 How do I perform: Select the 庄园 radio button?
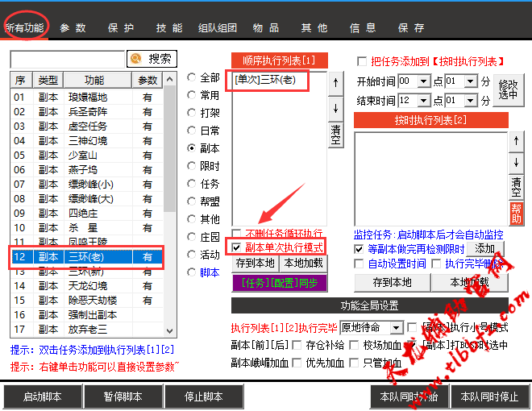[x=191, y=237]
